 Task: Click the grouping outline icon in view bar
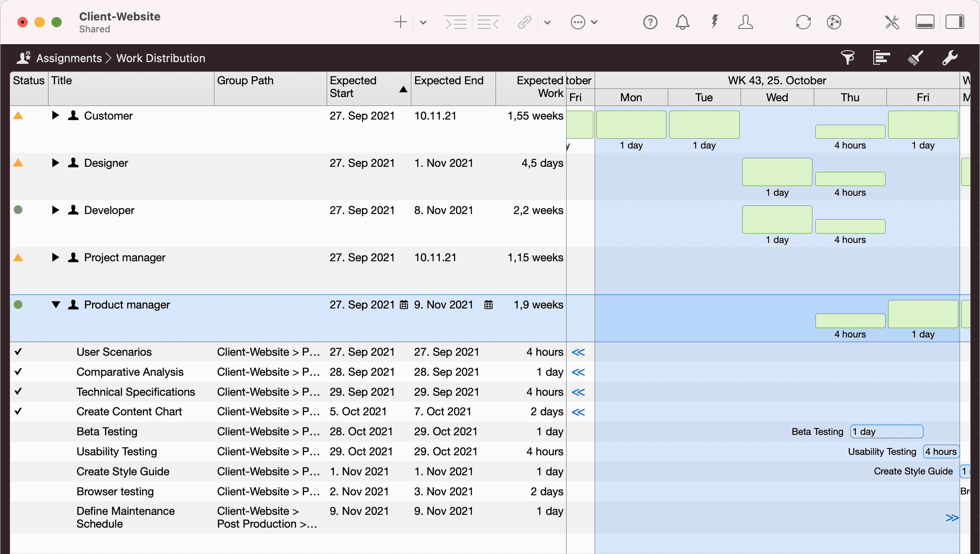tap(881, 57)
